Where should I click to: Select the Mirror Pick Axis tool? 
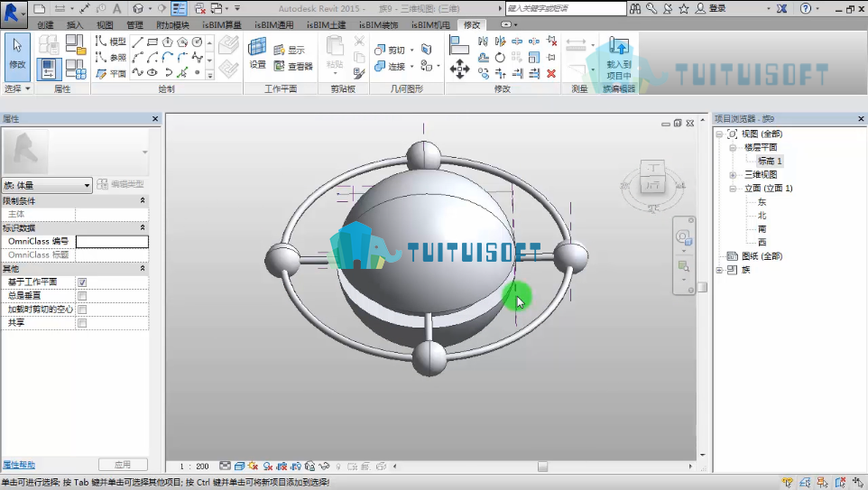coord(484,42)
